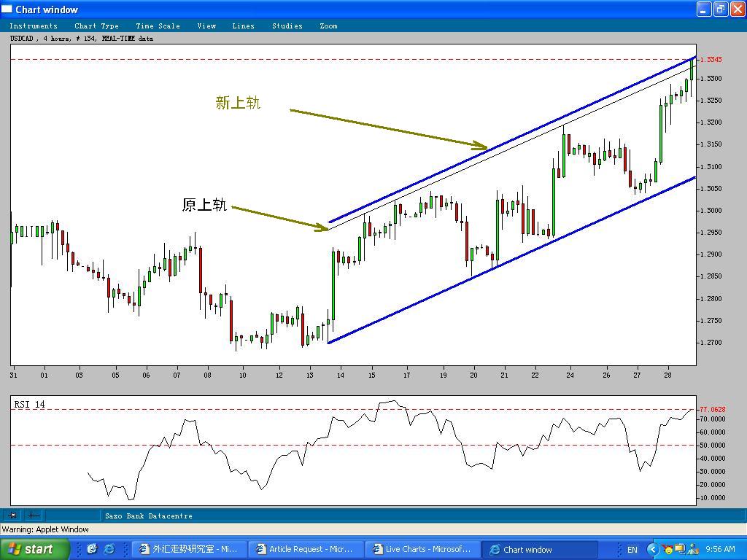Switch to Article Request taskbar window
Viewport: 747px width, 560px height.
pos(306,549)
